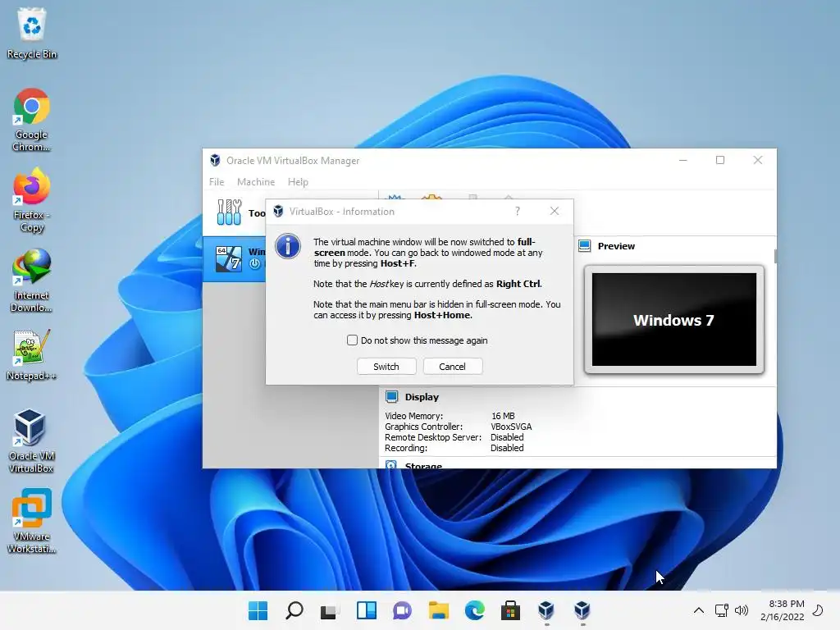Open Oracle VM VirtualBox desktop shortcut
The image size is (840, 630).
coord(32,441)
